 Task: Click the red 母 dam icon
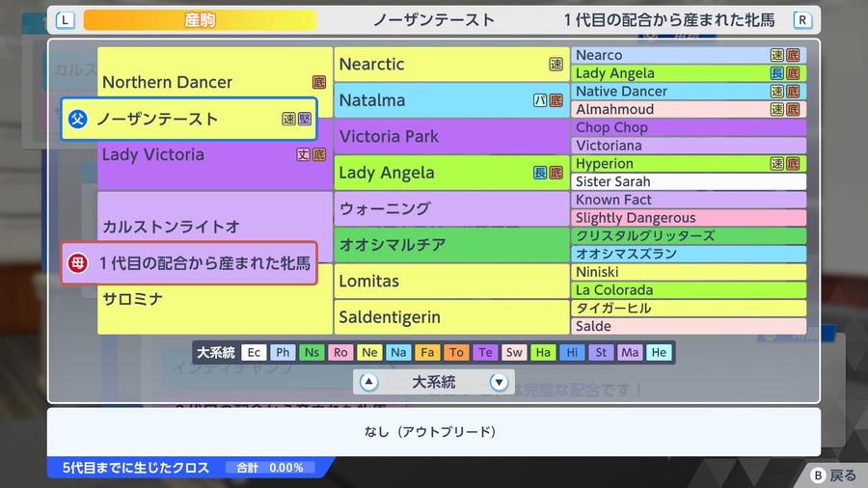77,263
